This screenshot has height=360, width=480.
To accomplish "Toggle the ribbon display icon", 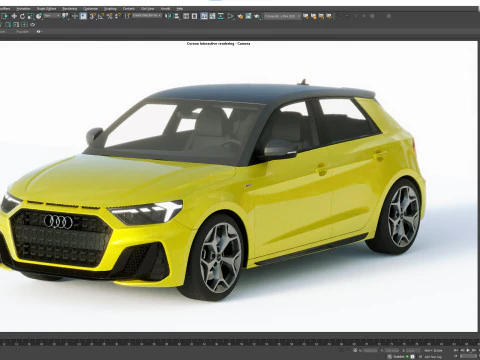I will click(x=204, y=16).
